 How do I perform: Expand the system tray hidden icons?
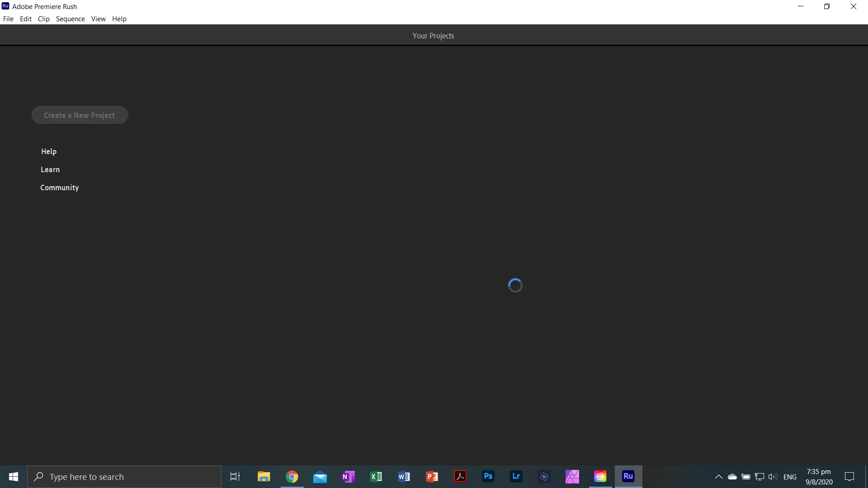[718, 477]
